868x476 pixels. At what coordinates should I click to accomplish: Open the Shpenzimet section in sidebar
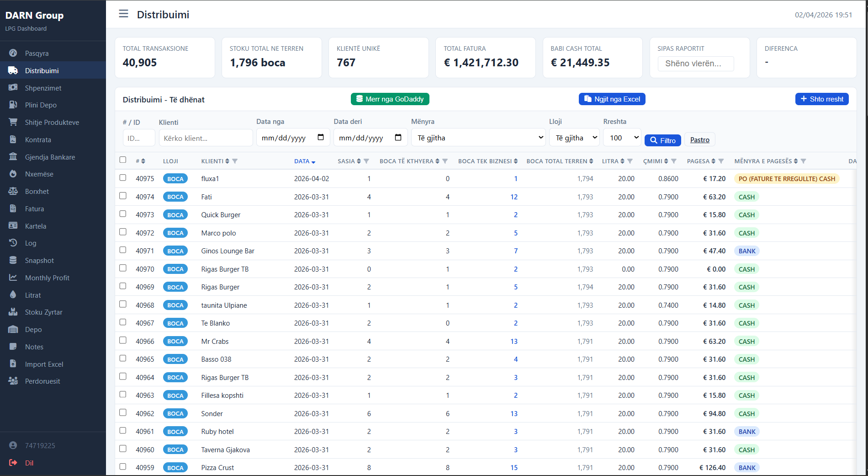pos(44,87)
